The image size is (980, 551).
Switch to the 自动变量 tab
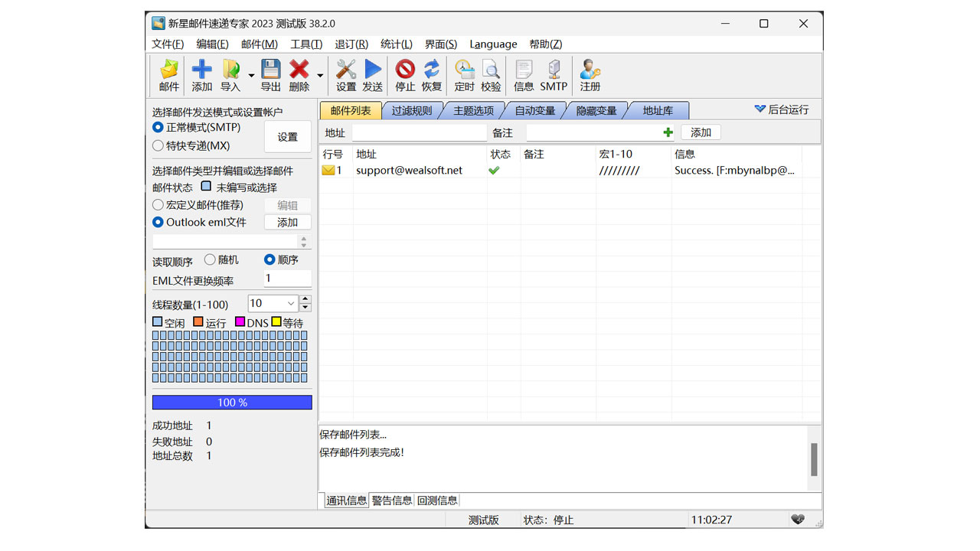(535, 111)
